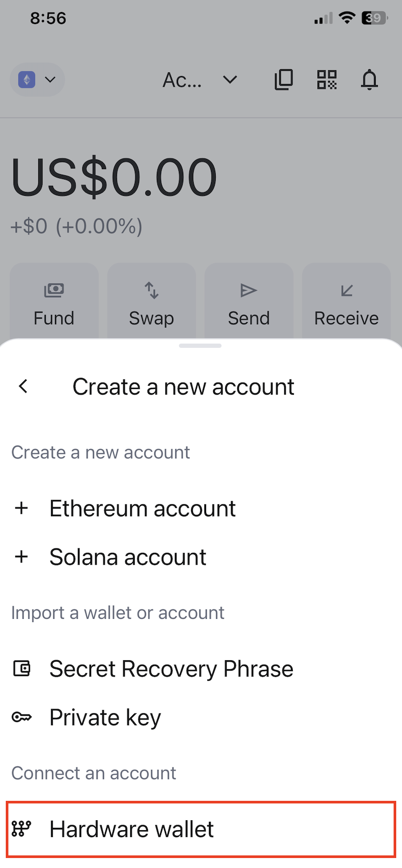Import an account via Private key
Screen dimensions: 402x868
(105, 717)
